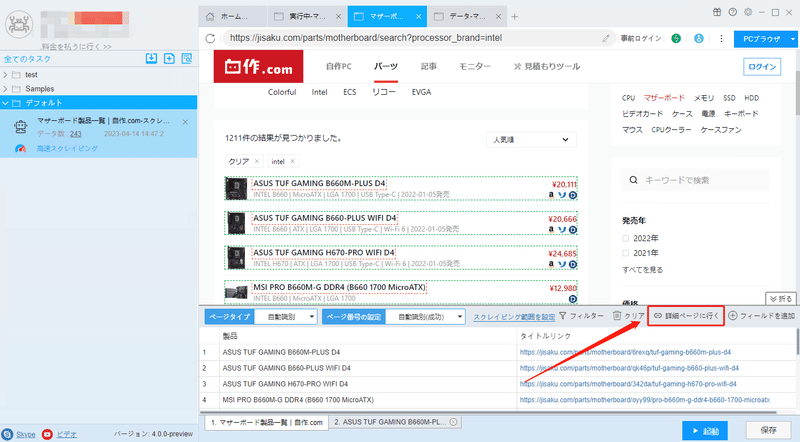Click the robot icon of the マザーボード task
The width and height of the screenshot is (800, 442).
pos(20,127)
